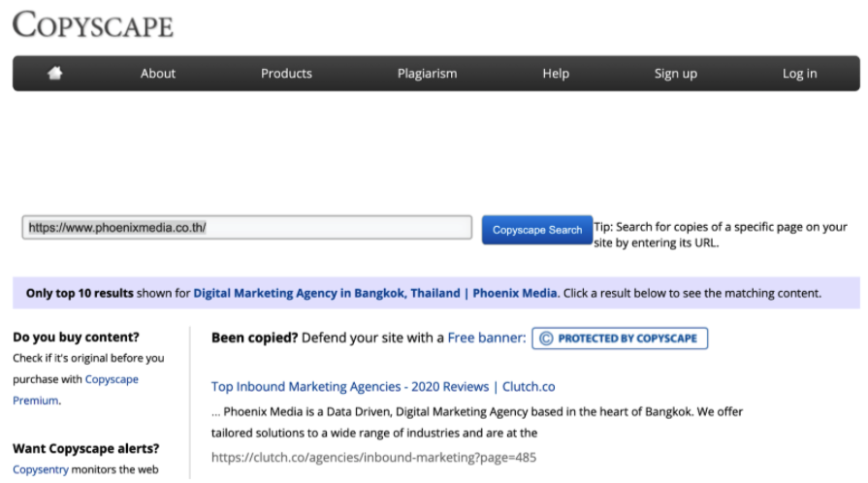868x483 pixels.
Task: Open Top Inbound Marketing Agencies Clutch.co result
Action: coord(383,387)
